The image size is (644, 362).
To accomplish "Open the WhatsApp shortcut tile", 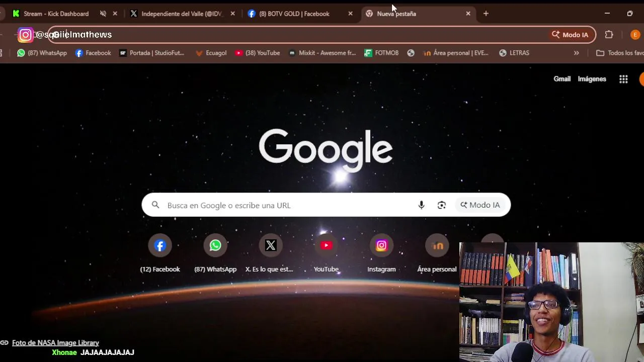I will 215,254.
